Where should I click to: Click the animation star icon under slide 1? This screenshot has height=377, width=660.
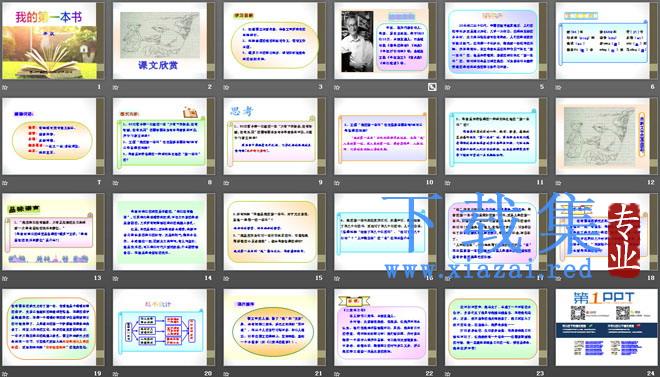point(5,88)
